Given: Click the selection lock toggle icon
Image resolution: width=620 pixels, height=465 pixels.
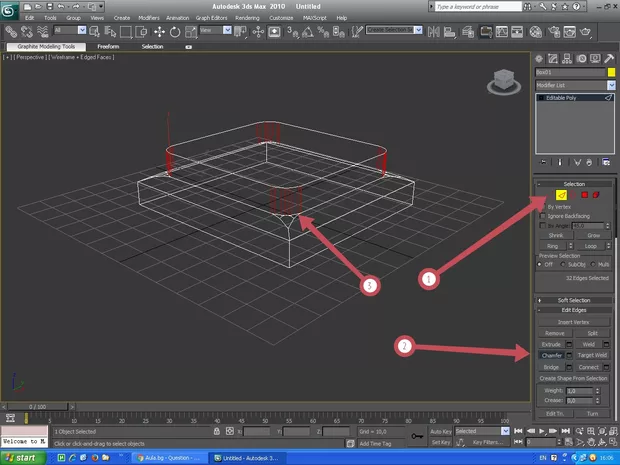Looking at the screenshot, I should [x=217, y=431].
